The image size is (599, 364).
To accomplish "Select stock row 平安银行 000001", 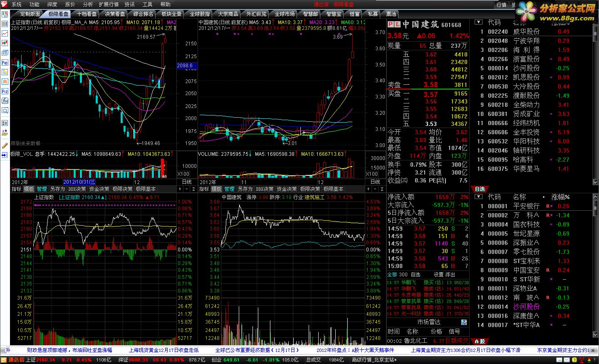I will pyautogui.click(x=533, y=206).
